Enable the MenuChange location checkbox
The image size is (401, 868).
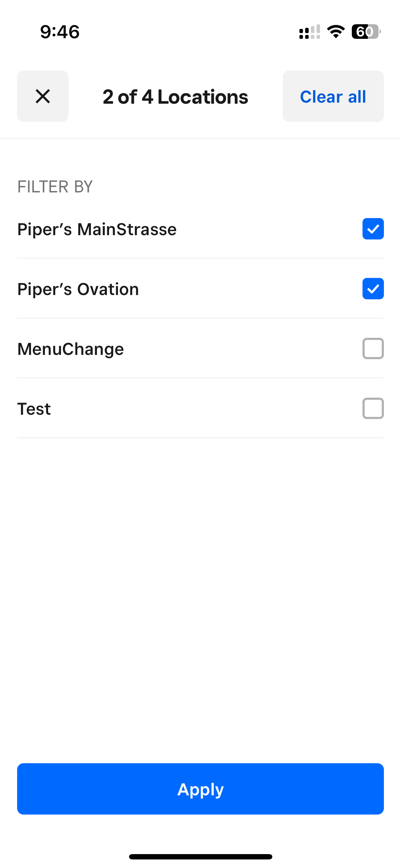pyautogui.click(x=373, y=348)
